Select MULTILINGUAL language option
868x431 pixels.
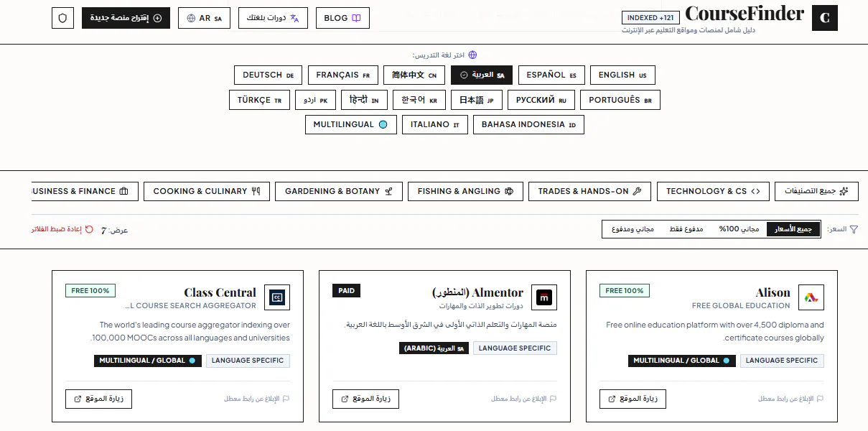tap(350, 124)
